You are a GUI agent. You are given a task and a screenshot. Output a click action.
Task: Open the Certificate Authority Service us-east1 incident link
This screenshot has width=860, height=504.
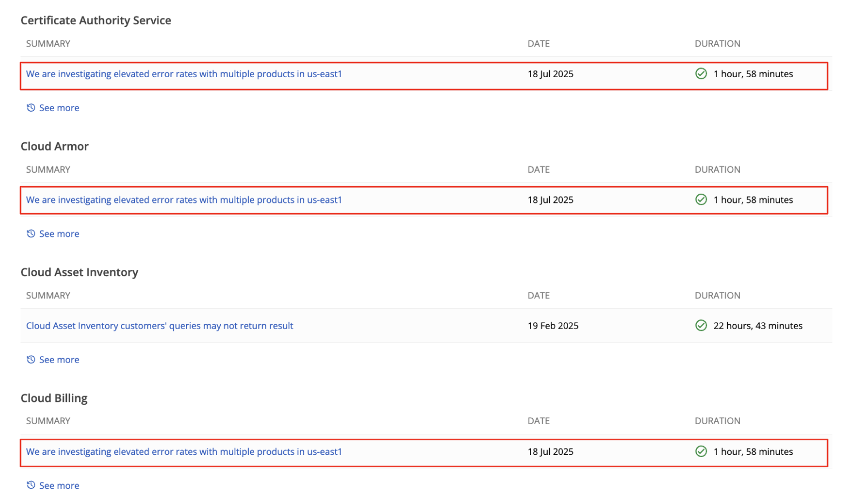pyautogui.click(x=184, y=74)
